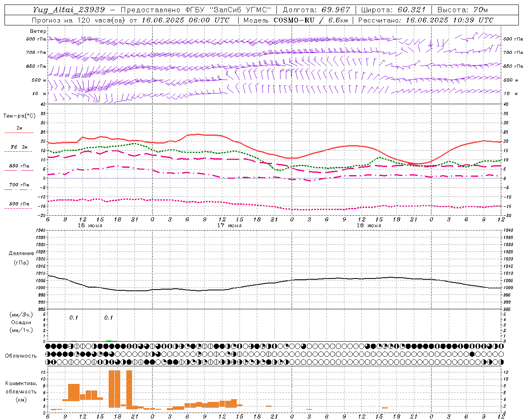The height and width of the screenshot is (420, 525).
Task: Click the "16 июня" date label
Action: [90, 226]
